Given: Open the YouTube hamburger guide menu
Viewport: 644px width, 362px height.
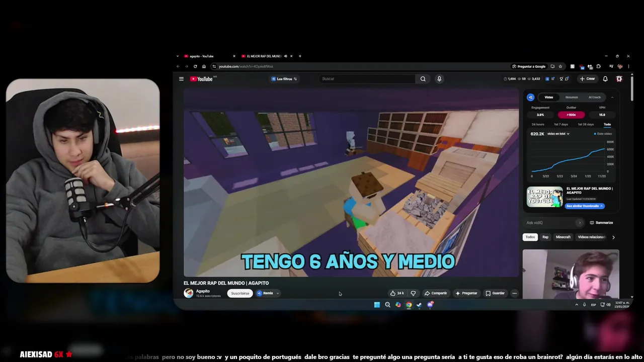Looking at the screenshot, I should click(x=181, y=79).
